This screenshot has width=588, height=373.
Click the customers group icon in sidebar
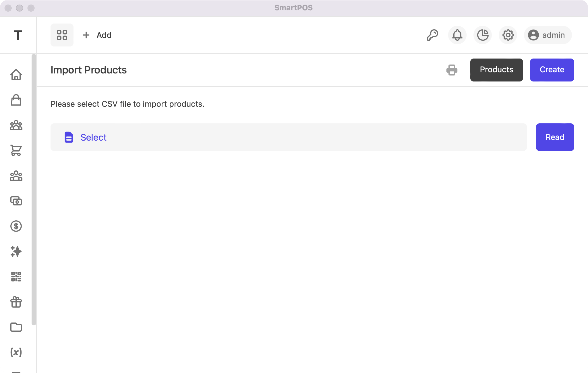click(16, 125)
